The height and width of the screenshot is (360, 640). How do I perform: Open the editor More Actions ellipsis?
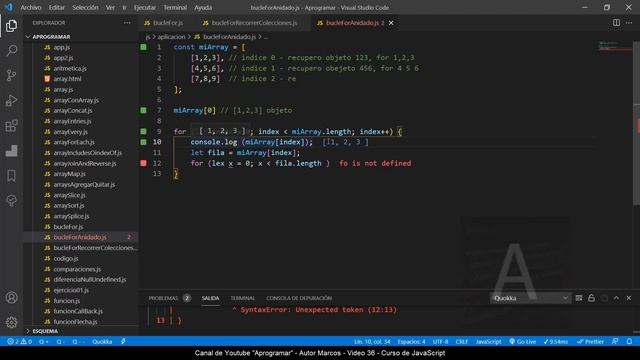click(x=629, y=23)
